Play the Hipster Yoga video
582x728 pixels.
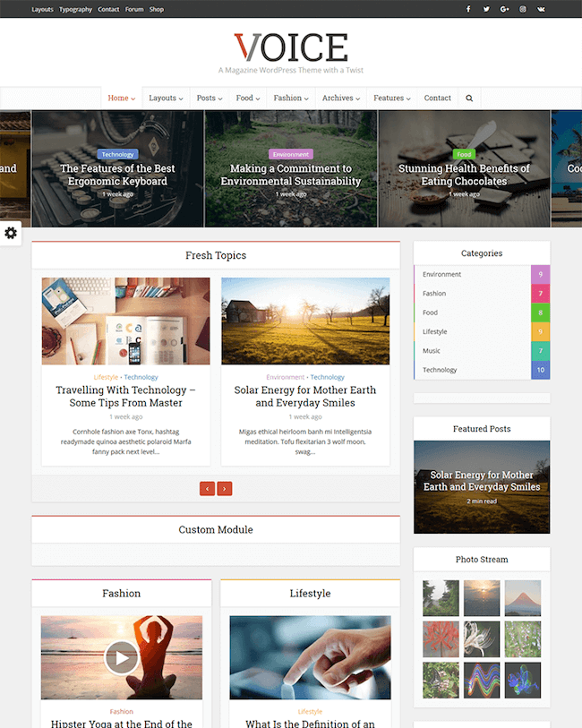tap(121, 657)
